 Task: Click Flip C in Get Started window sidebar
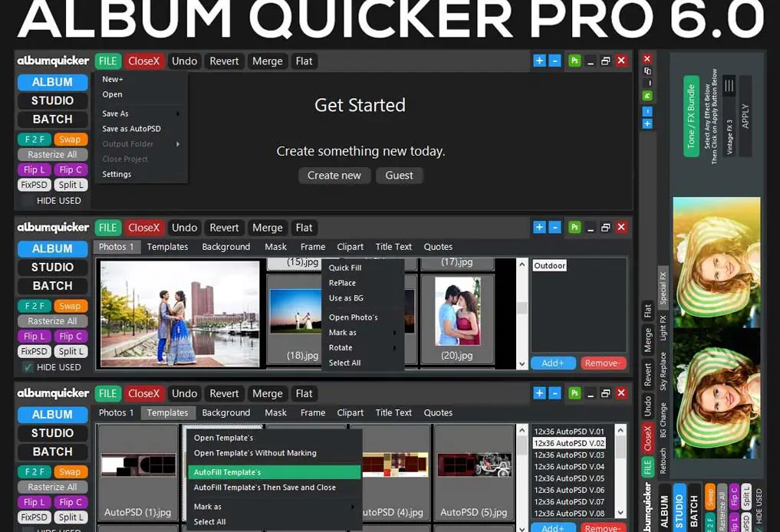tap(70, 169)
